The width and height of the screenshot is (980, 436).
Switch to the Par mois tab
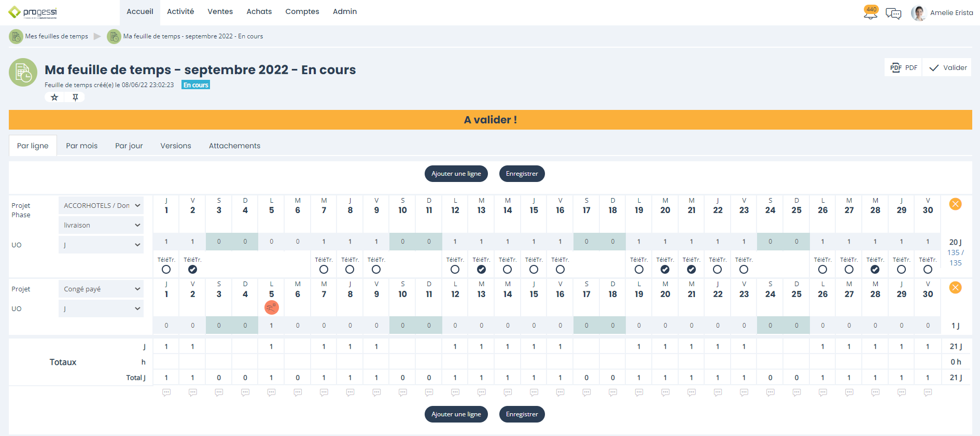[x=82, y=146]
